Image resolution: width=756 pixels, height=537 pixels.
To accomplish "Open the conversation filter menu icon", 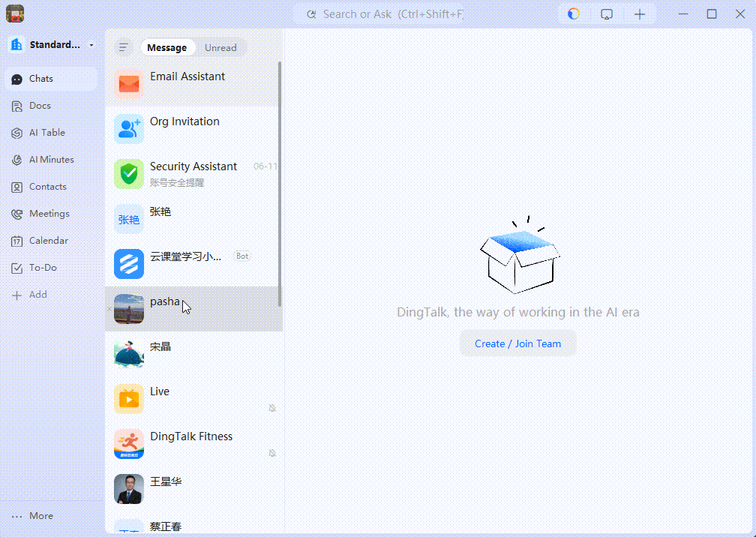I will [x=124, y=47].
